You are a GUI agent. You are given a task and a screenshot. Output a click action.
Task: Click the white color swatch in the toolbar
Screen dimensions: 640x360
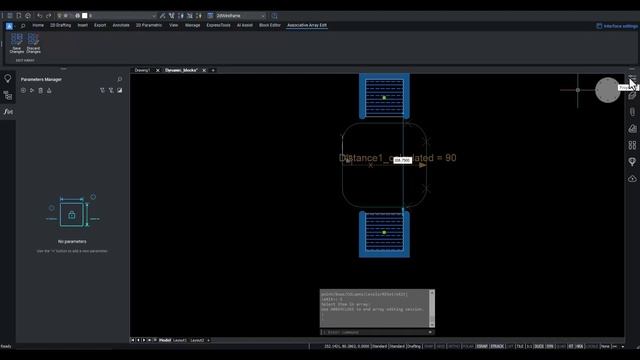point(84,16)
